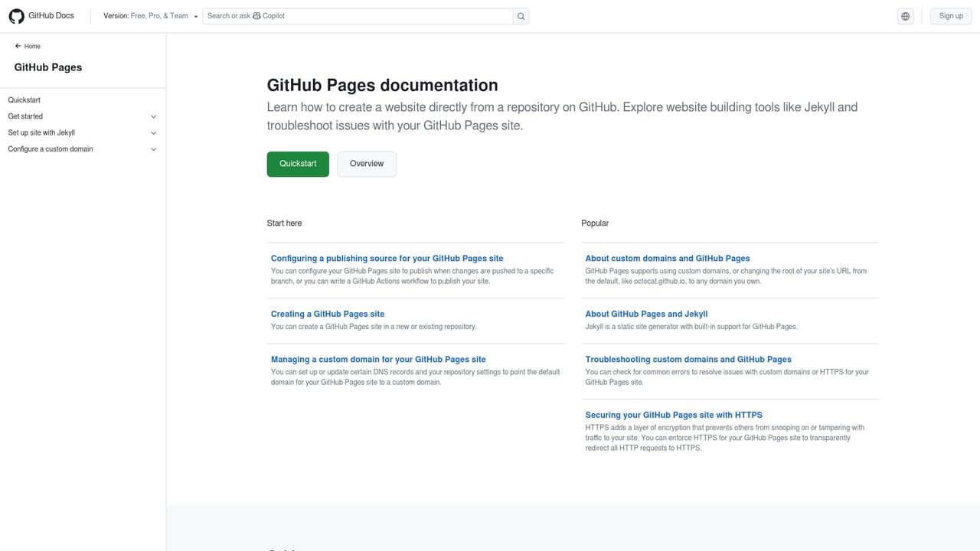The height and width of the screenshot is (551, 980).
Task: Click the search magnifier icon
Action: [x=520, y=15]
